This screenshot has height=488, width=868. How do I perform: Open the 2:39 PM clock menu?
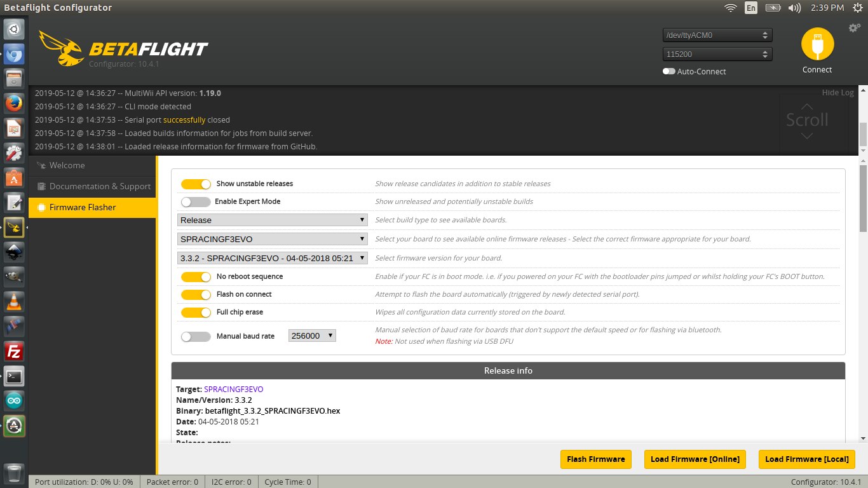[827, 8]
